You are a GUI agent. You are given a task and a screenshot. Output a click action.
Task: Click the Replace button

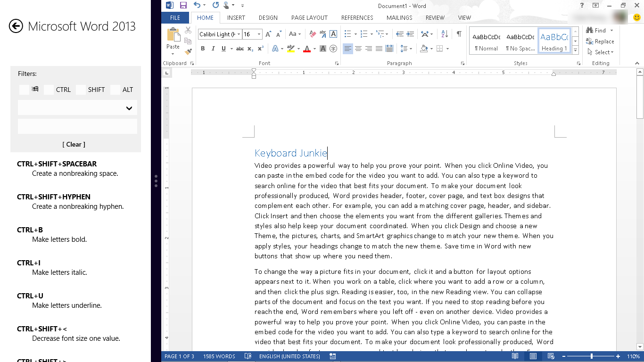click(x=600, y=41)
